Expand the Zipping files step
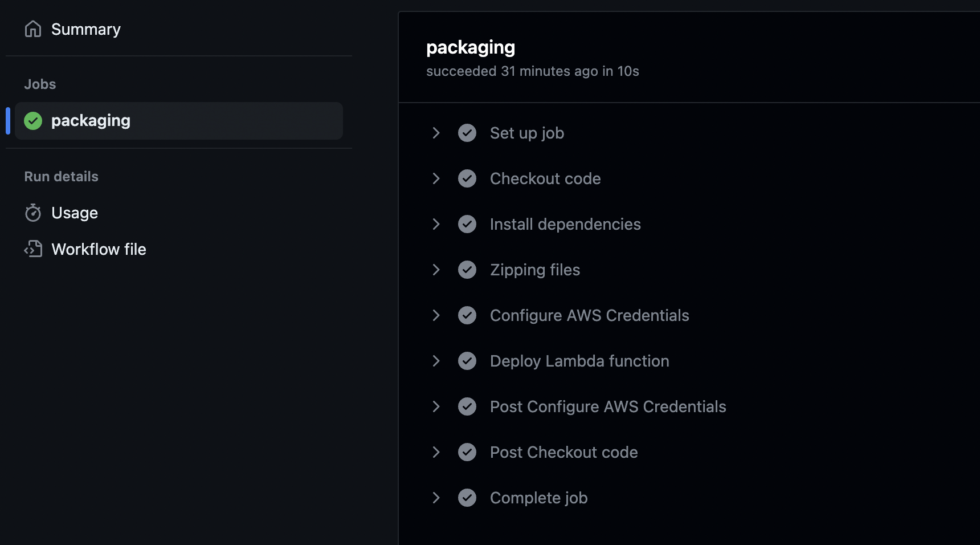Screen dimensions: 980x545 click(436, 270)
